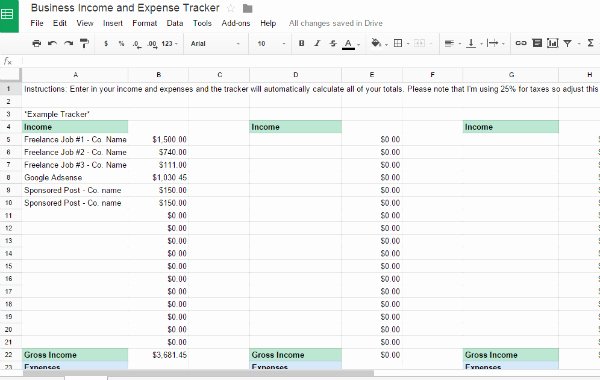The height and width of the screenshot is (380, 600).
Task: Select column B header
Action: pyautogui.click(x=158, y=75)
